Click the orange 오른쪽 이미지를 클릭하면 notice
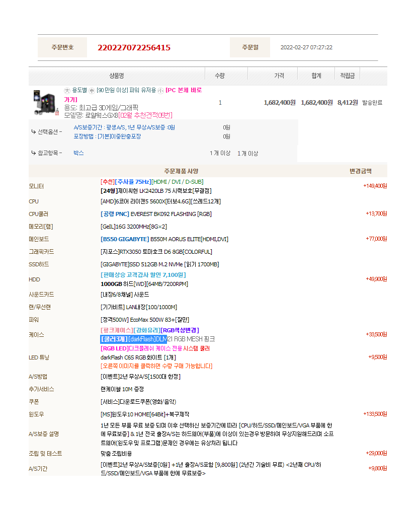420x507 pixels. (156, 366)
